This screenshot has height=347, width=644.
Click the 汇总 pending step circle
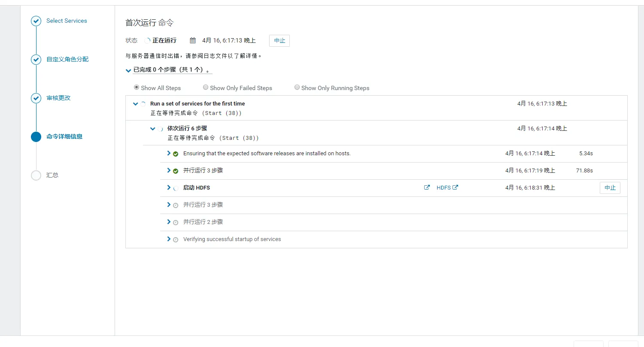(36, 175)
